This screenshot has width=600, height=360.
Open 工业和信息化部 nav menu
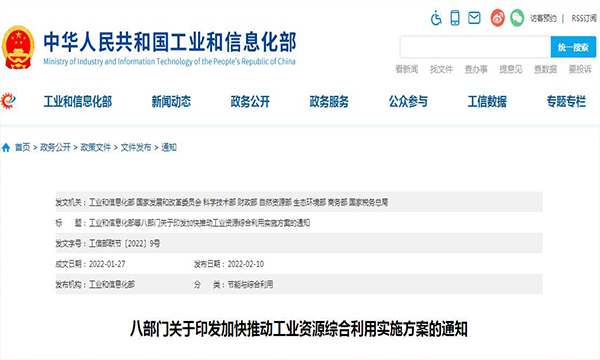point(78,101)
